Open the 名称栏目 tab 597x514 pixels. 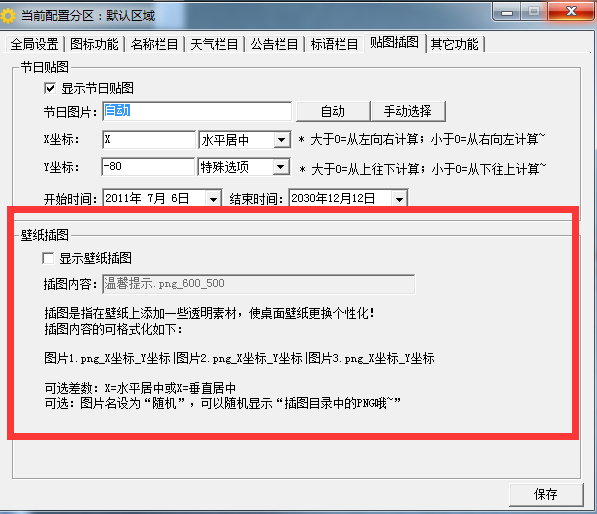tap(154, 44)
